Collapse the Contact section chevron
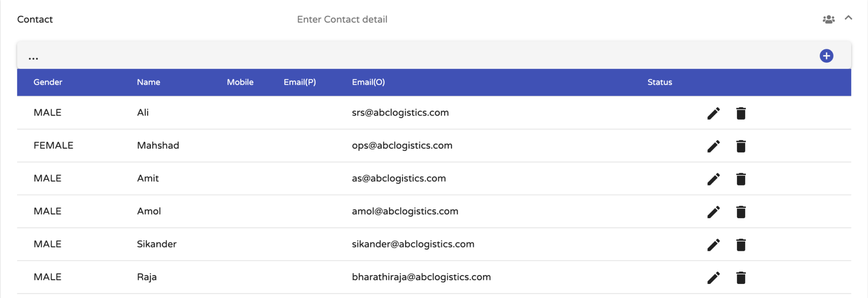 coord(848,18)
